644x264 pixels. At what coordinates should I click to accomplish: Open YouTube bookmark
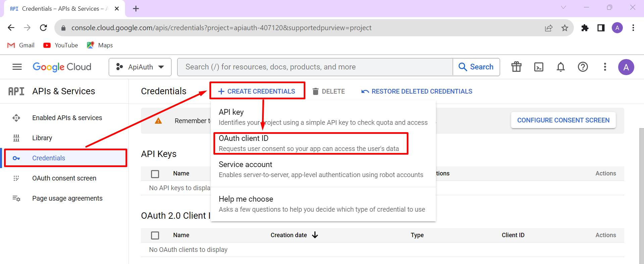(61, 45)
